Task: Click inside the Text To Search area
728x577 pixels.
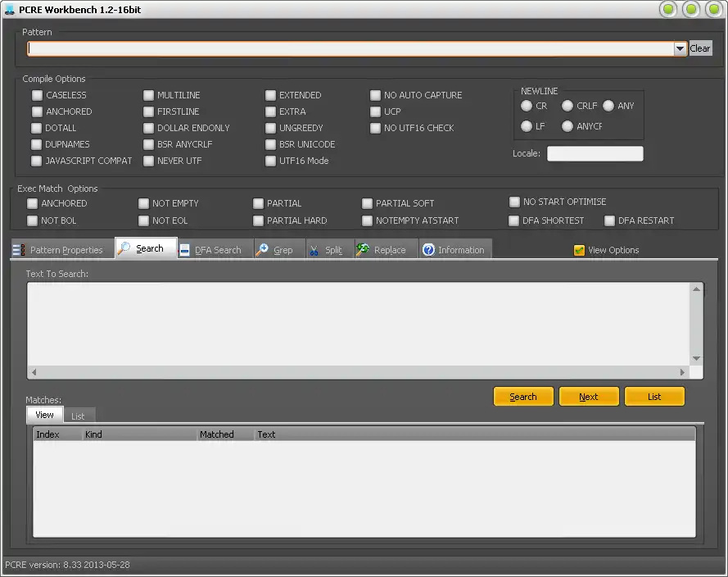Action: (x=359, y=324)
